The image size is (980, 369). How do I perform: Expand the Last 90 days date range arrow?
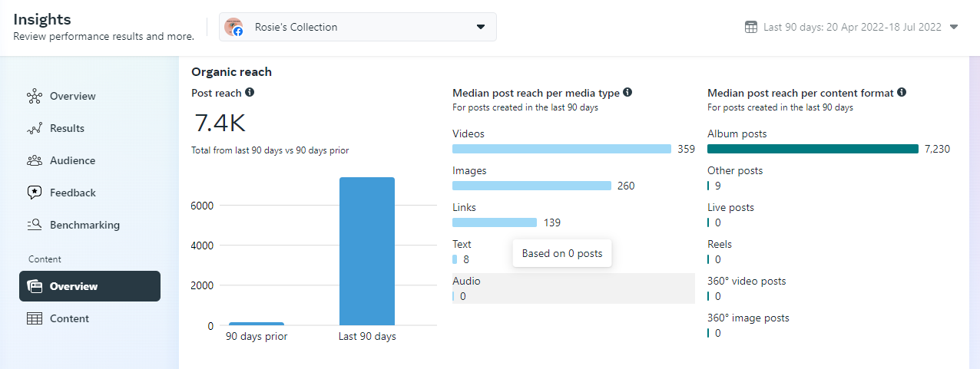click(954, 27)
